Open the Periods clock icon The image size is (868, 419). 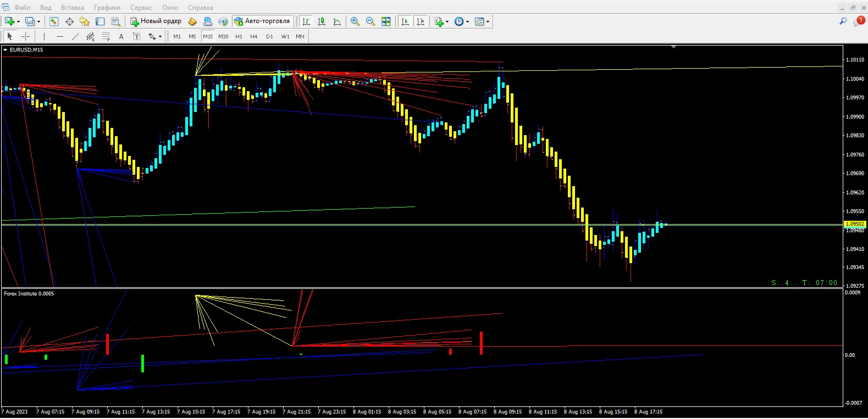pos(459,21)
